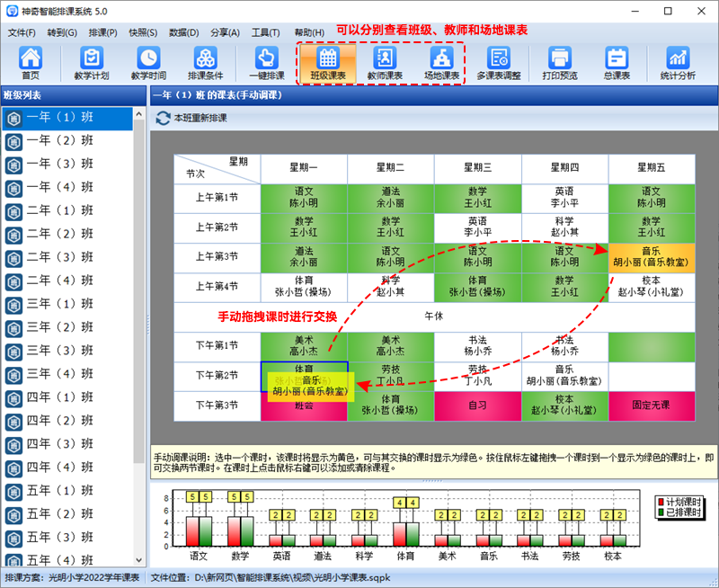Open the 教学计划 toolbar icon
Screen dimensions: 719x588
[92, 63]
